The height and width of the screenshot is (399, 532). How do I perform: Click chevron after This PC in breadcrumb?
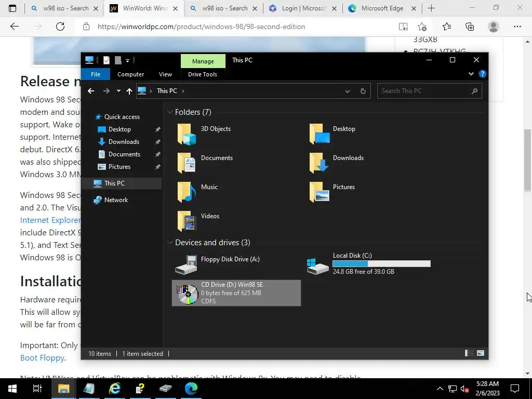[x=183, y=91]
